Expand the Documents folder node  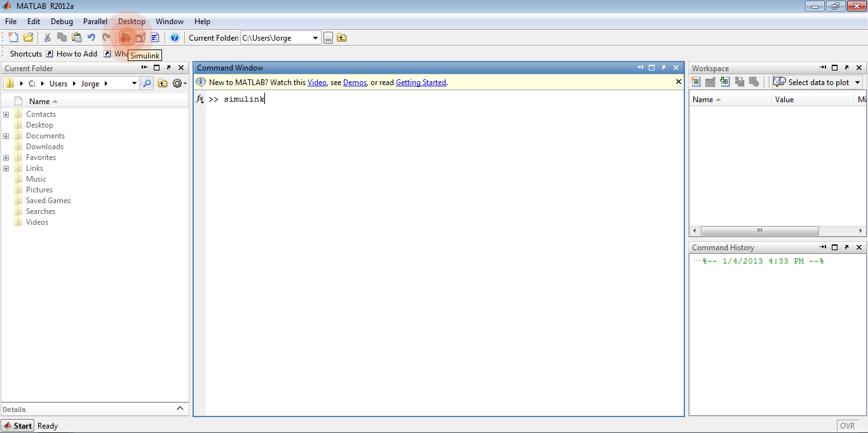[x=6, y=136]
